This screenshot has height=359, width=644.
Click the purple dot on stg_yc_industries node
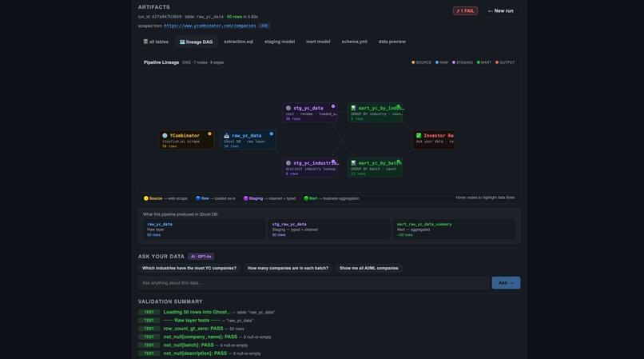click(x=333, y=162)
